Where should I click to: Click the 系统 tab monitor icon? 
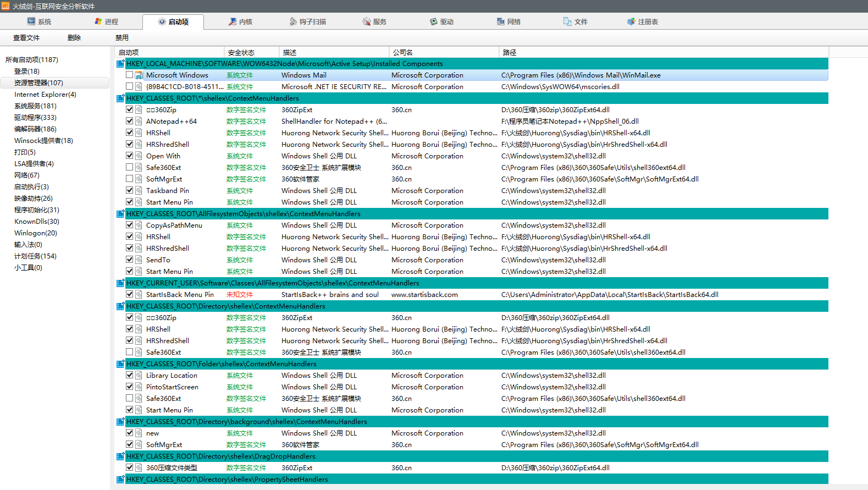[31, 21]
